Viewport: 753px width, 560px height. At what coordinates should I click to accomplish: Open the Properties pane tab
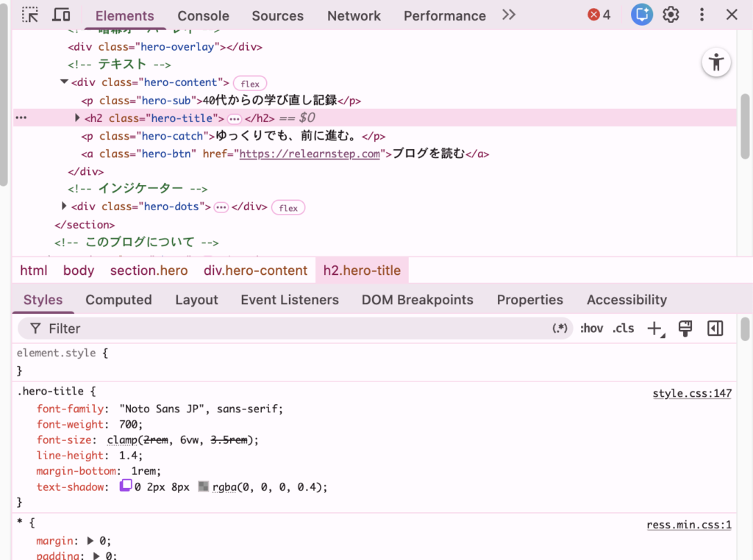tap(529, 300)
